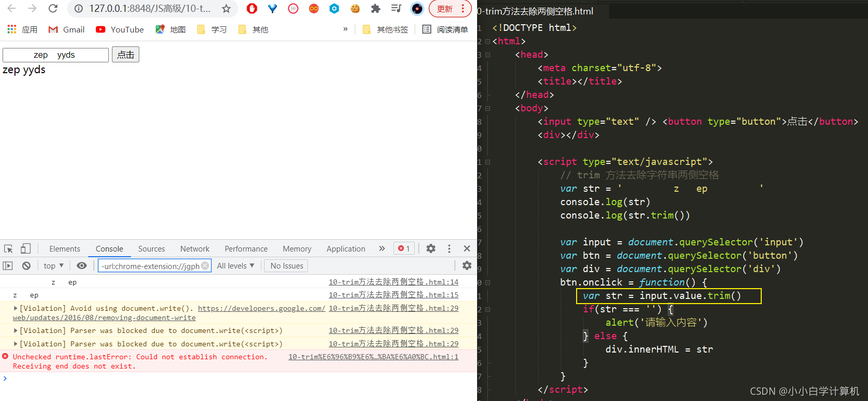Screen dimensions: 868x401
Task: Click the red error count badge
Action: [404, 248]
